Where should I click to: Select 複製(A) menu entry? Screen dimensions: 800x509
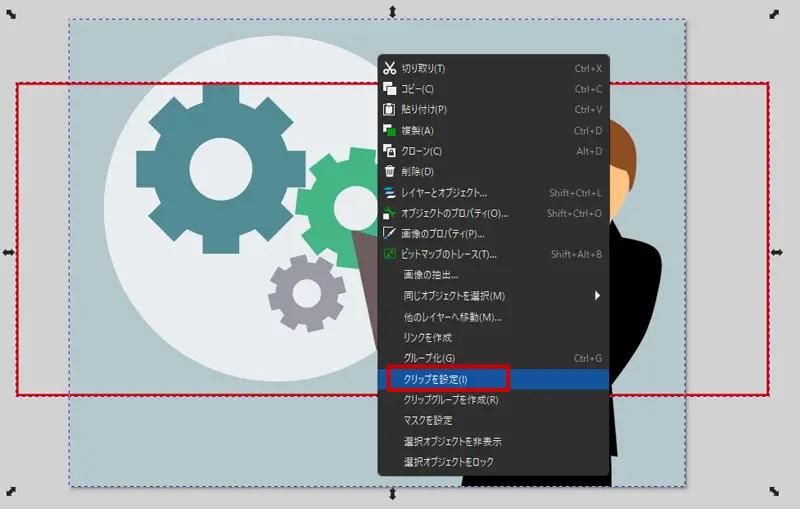(x=493, y=131)
